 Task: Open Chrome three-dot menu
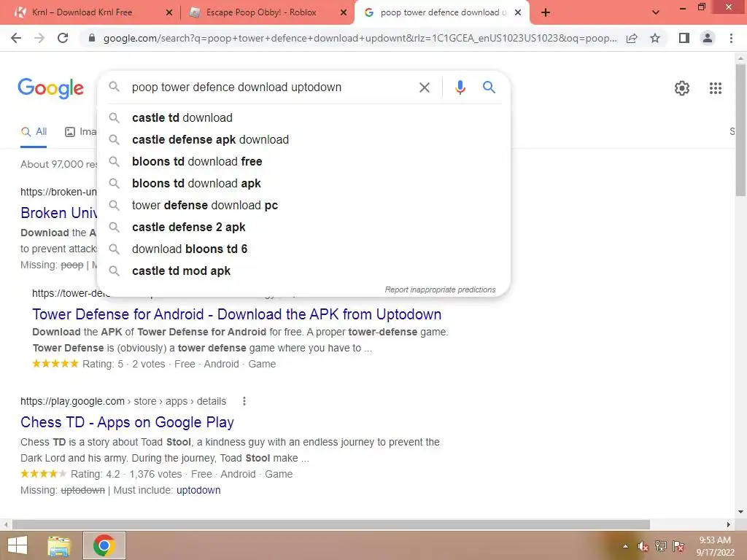[731, 38]
